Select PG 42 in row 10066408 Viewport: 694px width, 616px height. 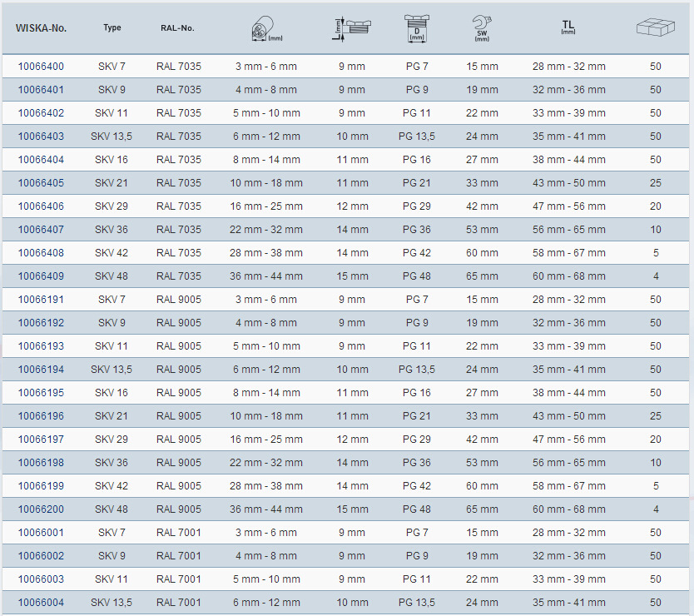[417, 253]
